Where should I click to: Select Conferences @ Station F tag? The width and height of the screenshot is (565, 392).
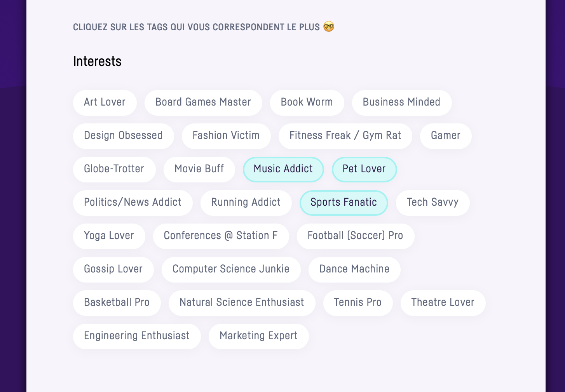pyautogui.click(x=221, y=236)
